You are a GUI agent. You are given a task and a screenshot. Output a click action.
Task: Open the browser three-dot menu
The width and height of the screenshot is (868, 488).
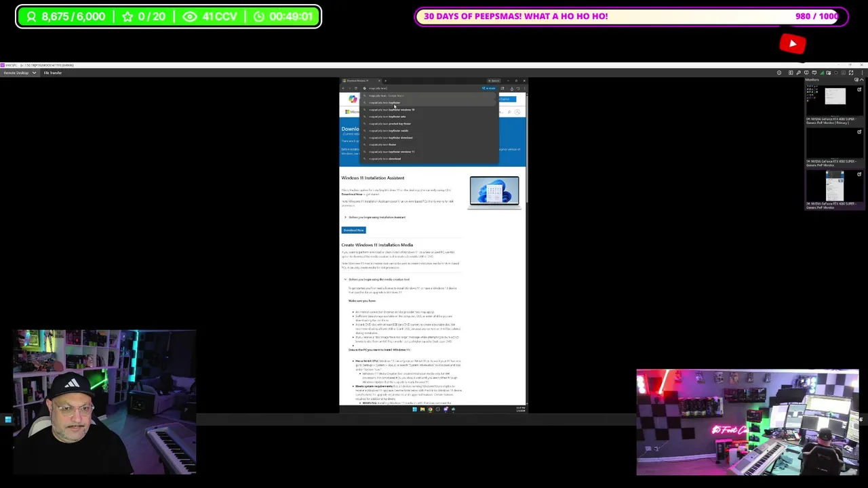524,88
